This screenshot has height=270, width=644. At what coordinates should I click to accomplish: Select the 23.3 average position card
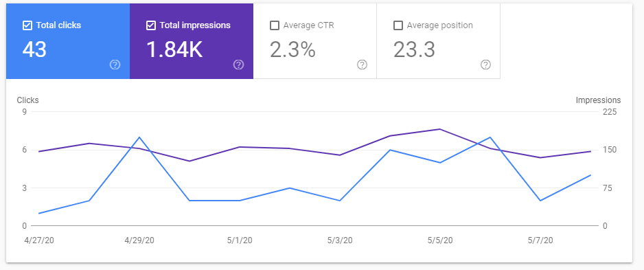[x=438, y=41]
